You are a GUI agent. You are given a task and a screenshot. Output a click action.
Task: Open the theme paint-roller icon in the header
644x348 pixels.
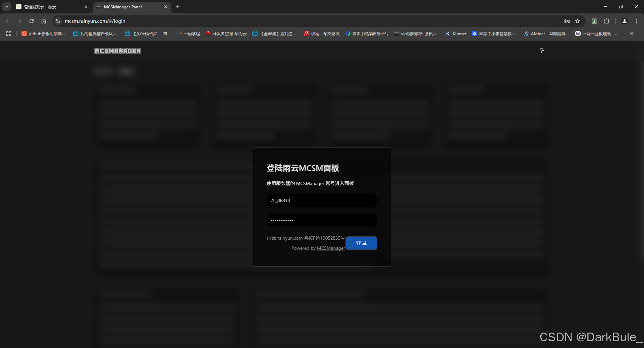point(542,51)
